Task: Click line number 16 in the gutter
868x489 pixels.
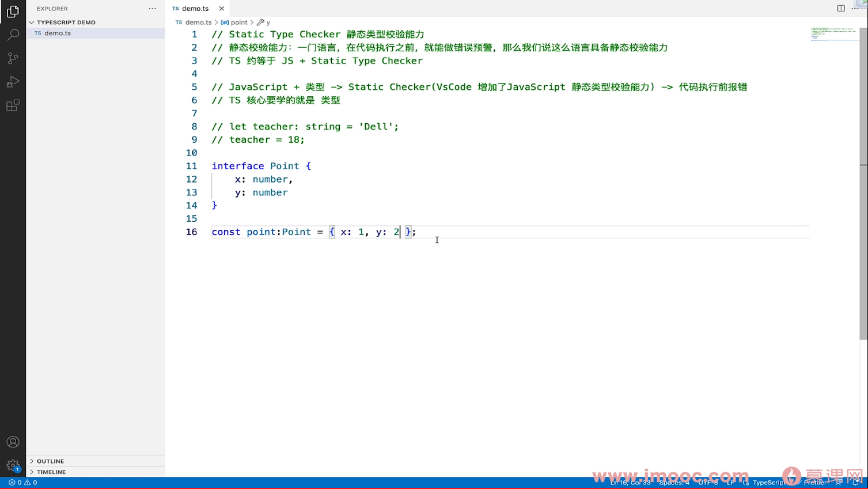Action: click(191, 232)
